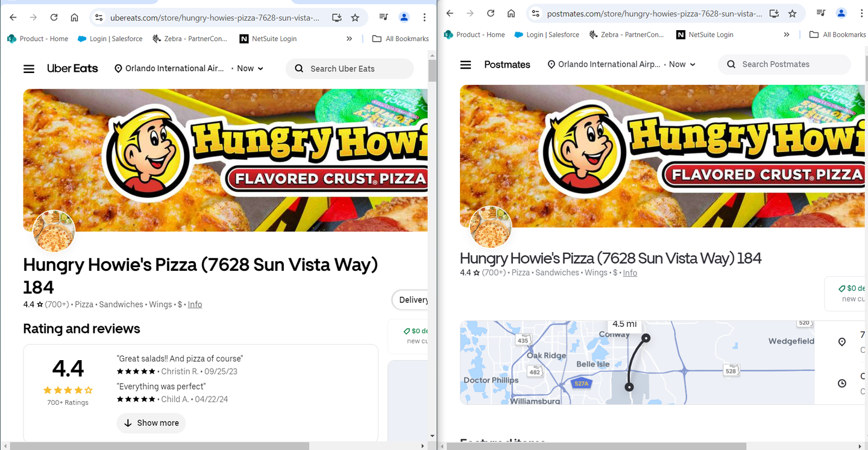Image resolution: width=868 pixels, height=450 pixels.
Task: Click the Postmates horizontal scrollbar
Action: click(x=597, y=446)
